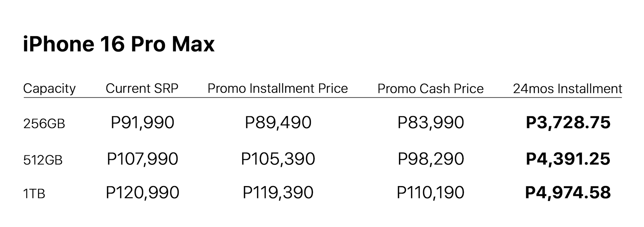Click the 256GB capacity row label
This screenshot has height=227, width=644.
44,124
